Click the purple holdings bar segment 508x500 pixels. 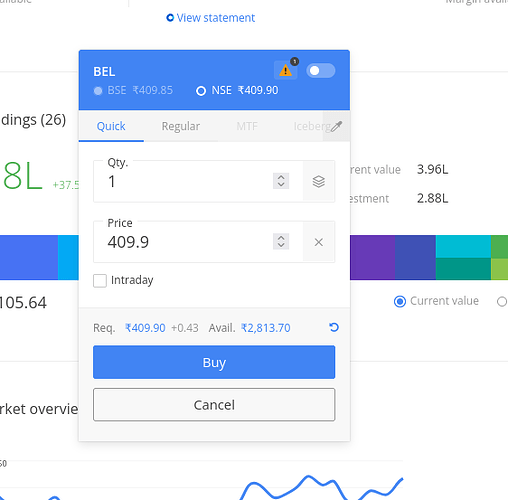click(373, 257)
